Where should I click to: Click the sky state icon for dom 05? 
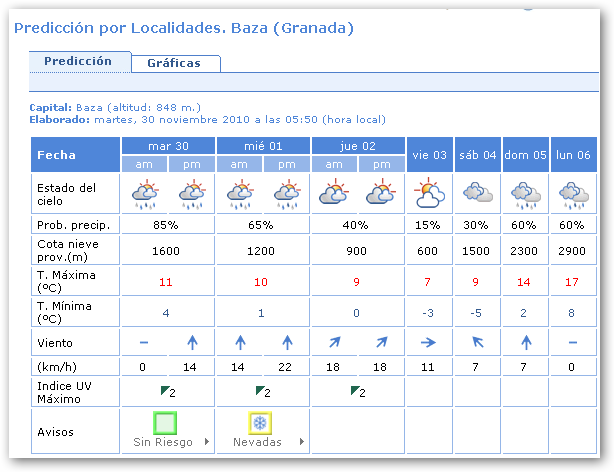coord(526,192)
